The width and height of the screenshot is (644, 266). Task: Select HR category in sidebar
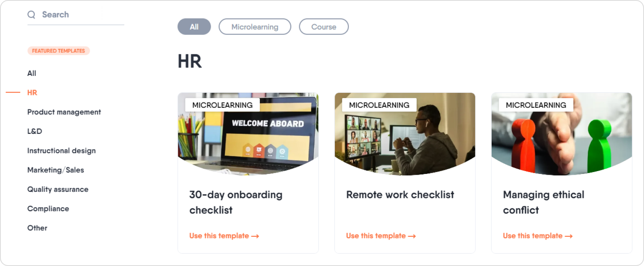pos(32,93)
